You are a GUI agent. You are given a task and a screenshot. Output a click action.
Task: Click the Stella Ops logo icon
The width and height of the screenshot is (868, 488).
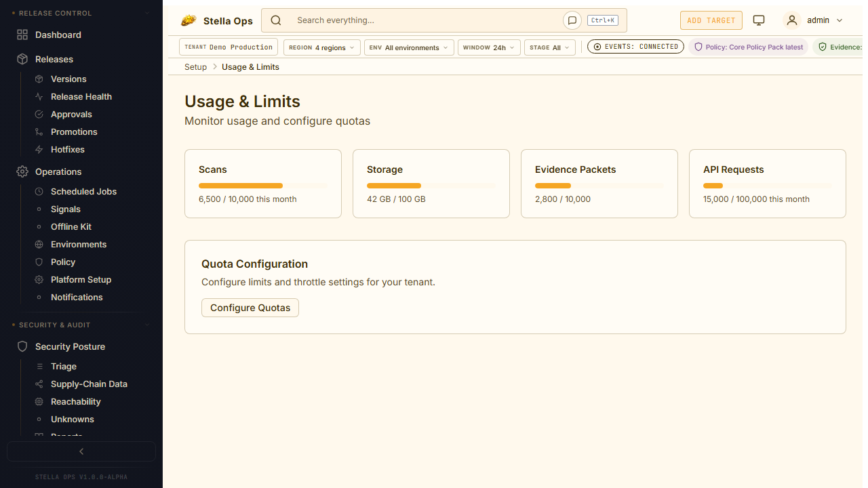click(x=189, y=21)
